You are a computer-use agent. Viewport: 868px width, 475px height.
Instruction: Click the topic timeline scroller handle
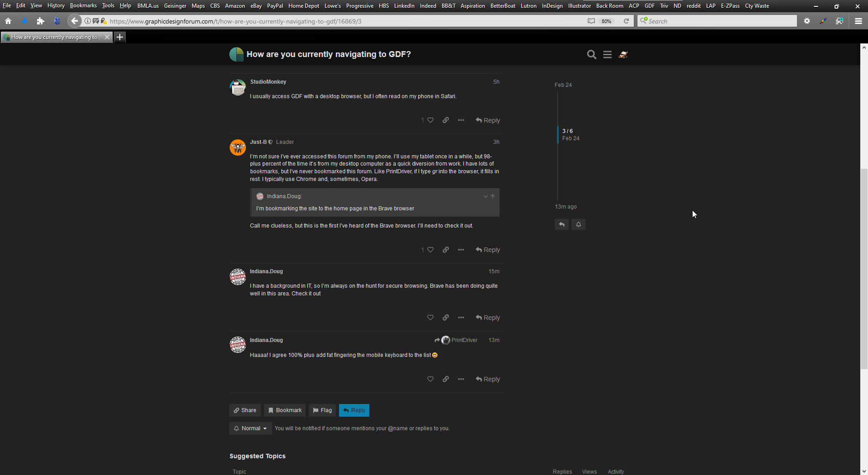(x=558, y=134)
